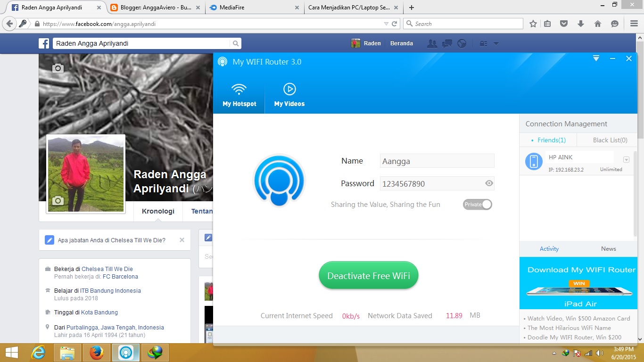
Task: Open Watch Video, Win $500 Amazon Card
Action: [x=579, y=318]
